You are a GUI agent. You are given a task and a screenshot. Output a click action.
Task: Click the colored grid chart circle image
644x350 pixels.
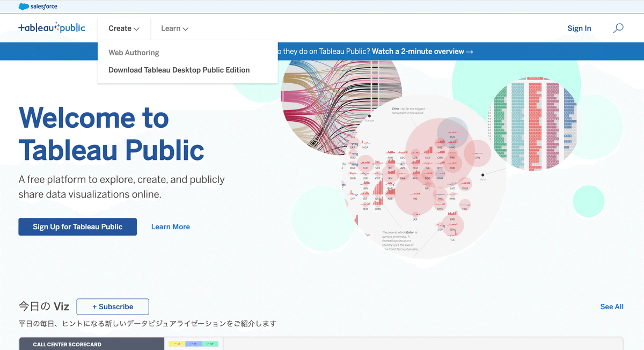click(x=533, y=125)
